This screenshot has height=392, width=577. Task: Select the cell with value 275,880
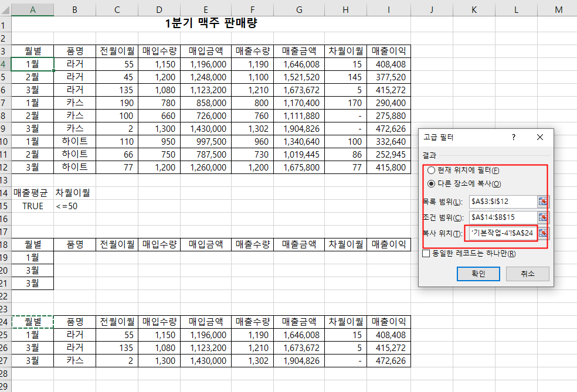pyautogui.click(x=389, y=116)
